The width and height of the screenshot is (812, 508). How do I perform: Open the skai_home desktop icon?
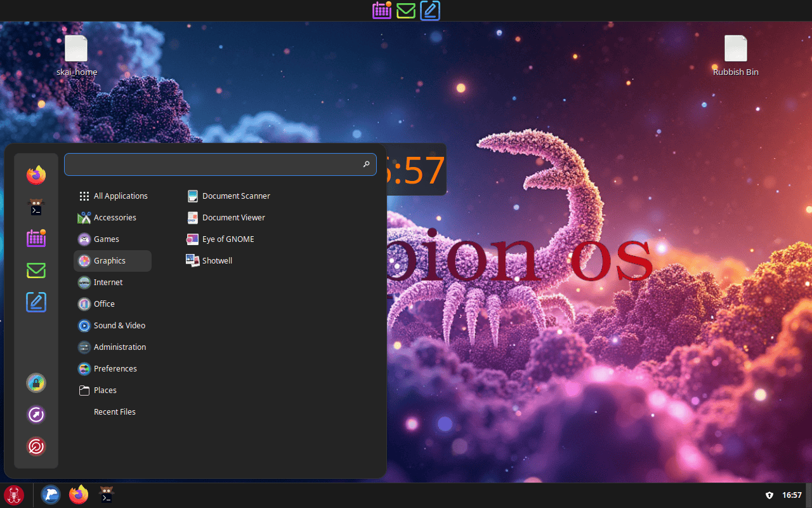77,56
